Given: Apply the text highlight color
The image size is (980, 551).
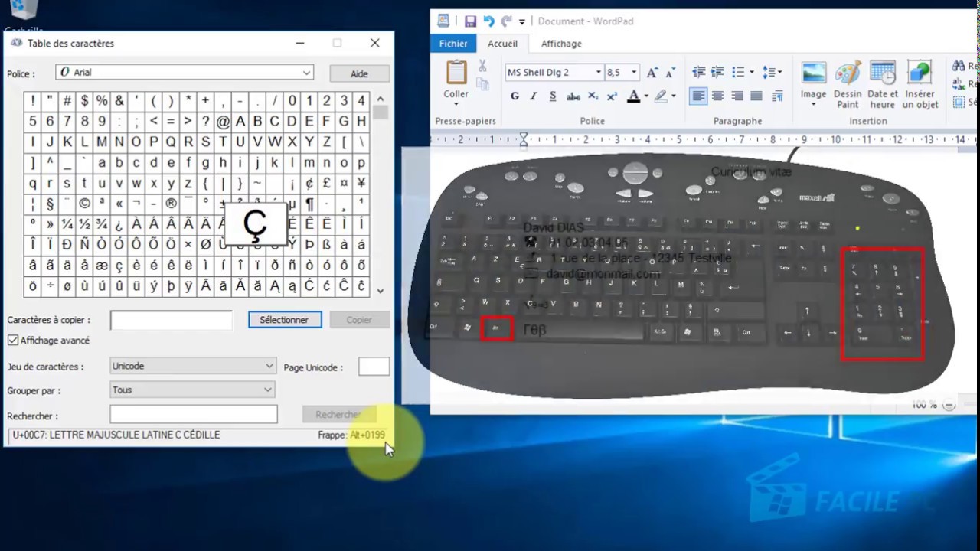Looking at the screenshot, I should click(661, 96).
